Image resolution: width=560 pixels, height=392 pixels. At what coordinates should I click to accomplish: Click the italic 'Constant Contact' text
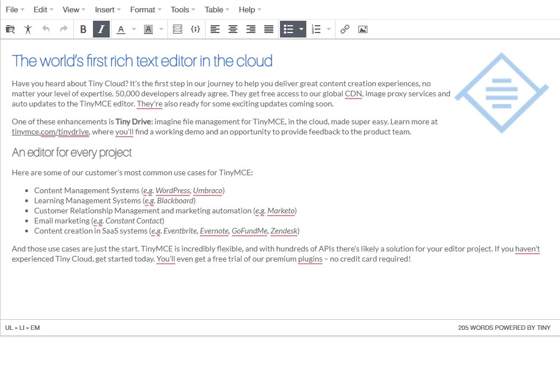tap(134, 221)
